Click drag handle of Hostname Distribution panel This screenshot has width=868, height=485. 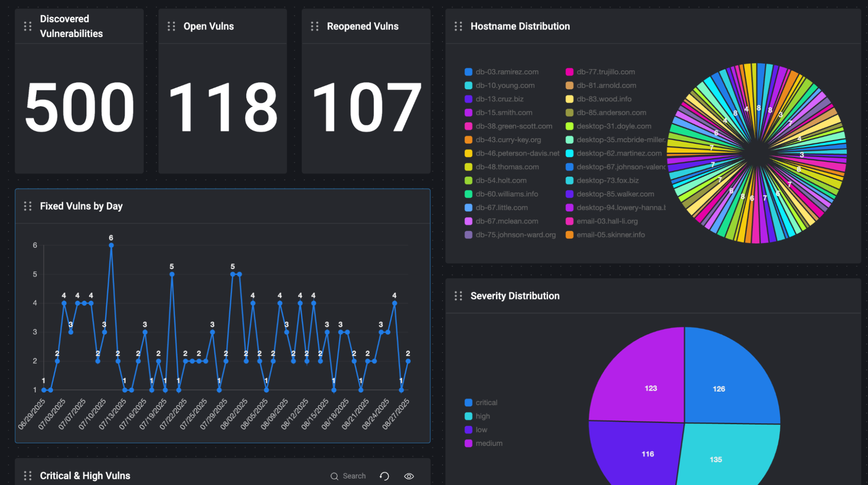tap(458, 27)
